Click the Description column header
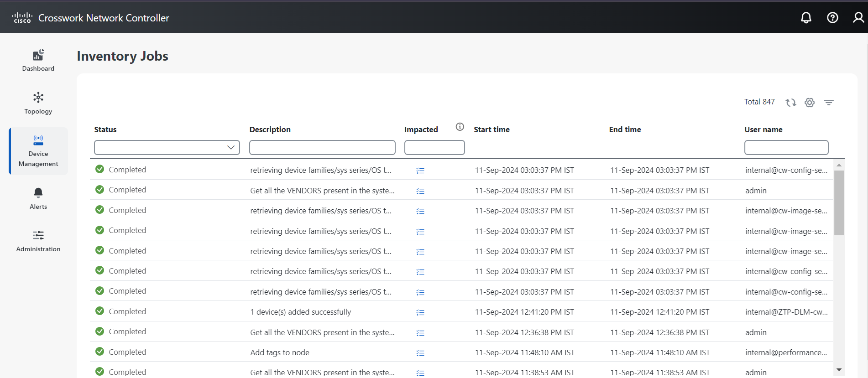 270,129
